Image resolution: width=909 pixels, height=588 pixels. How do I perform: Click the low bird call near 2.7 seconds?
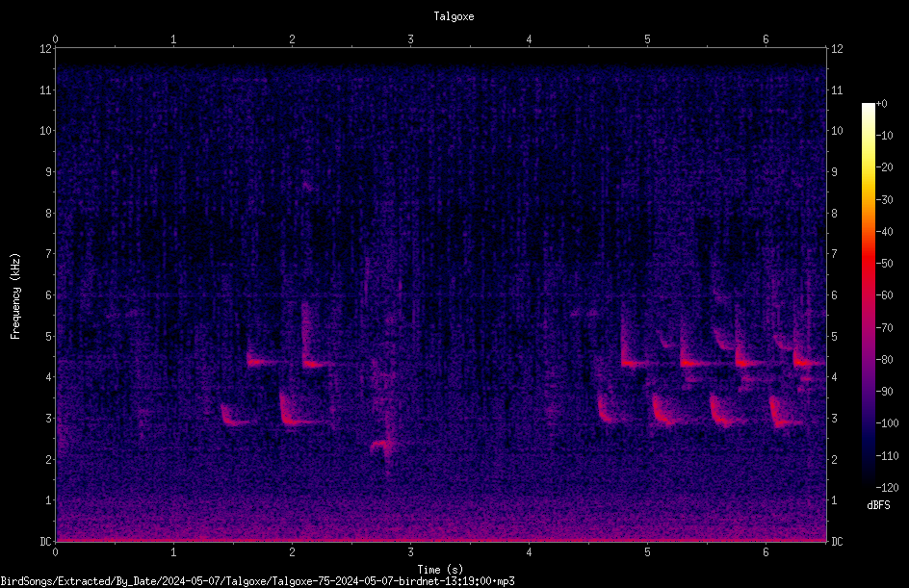click(x=382, y=447)
